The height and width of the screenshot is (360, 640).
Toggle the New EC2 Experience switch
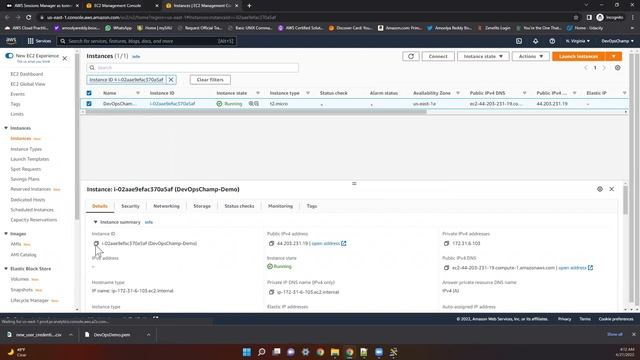9,56
